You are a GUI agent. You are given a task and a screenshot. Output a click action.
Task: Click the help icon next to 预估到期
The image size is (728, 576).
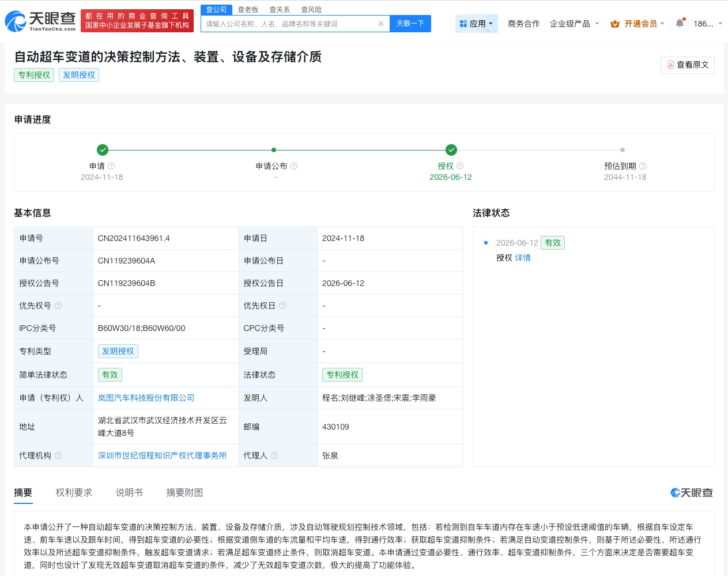pyautogui.click(x=643, y=166)
